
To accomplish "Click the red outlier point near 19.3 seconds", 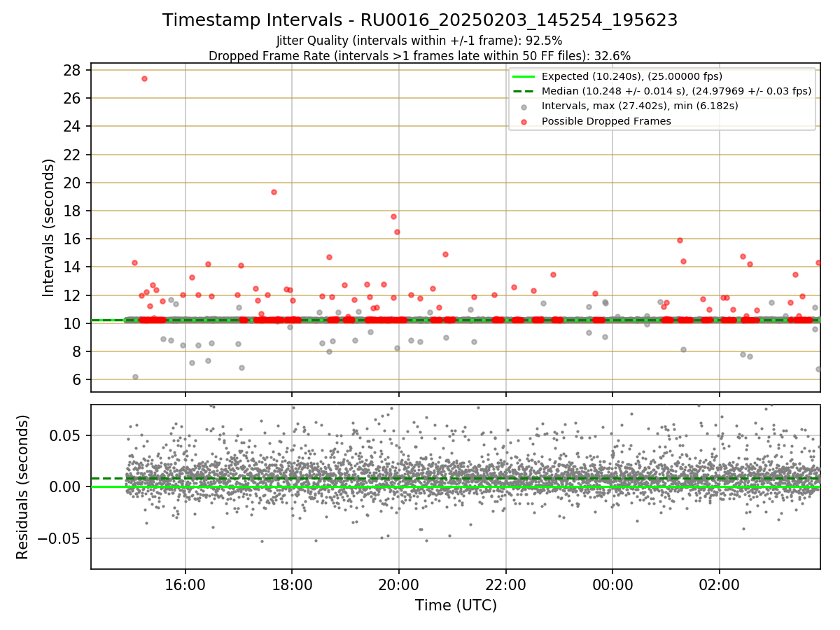I will coord(274,192).
